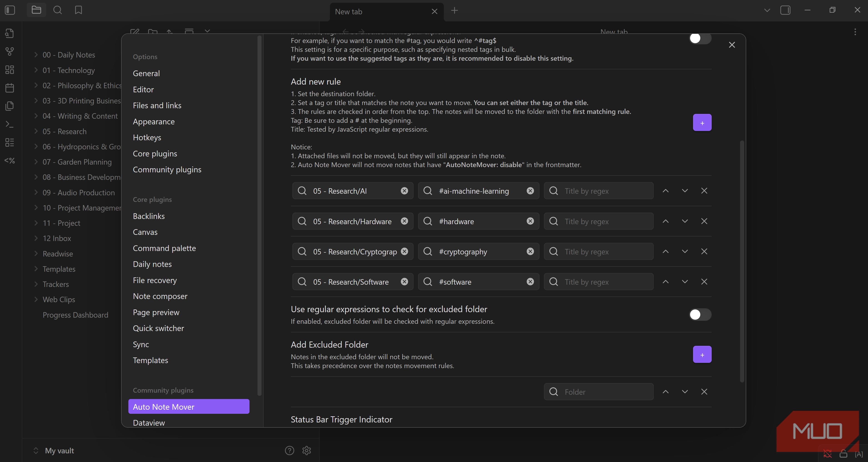Toggle regex tag checking switch at top
Image resolution: width=868 pixels, height=462 pixels.
click(x=700, y=38)
